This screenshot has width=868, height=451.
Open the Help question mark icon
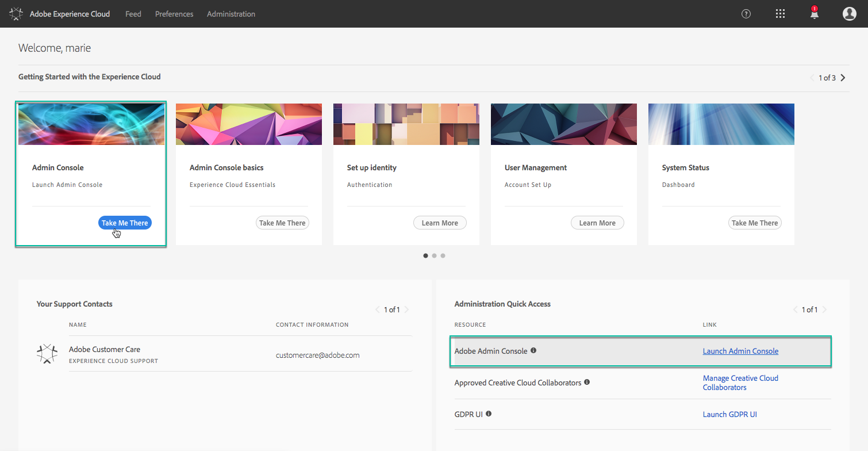click(746, 13)
